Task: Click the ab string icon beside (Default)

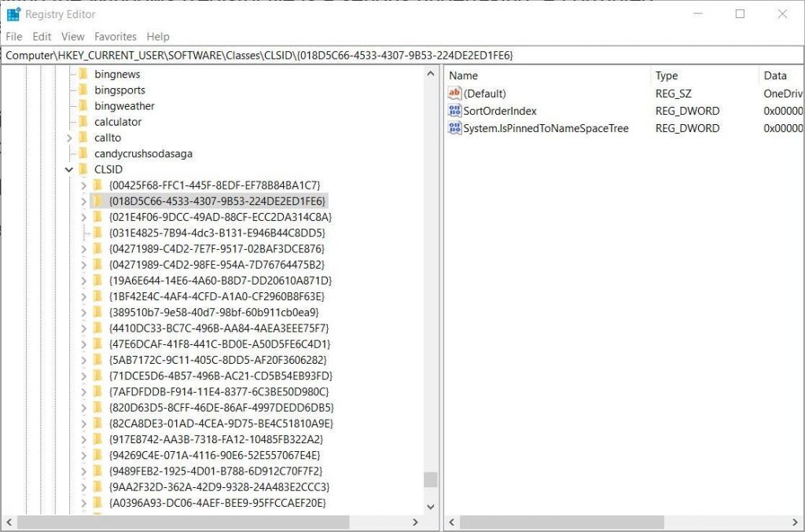Action: point(454,93)
